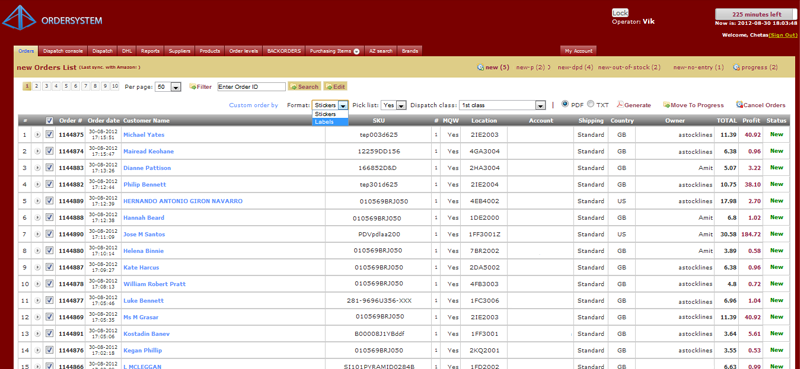800x369 pixels.
Task: Click in the Enter Order ID field
Action: pos(252,87)
